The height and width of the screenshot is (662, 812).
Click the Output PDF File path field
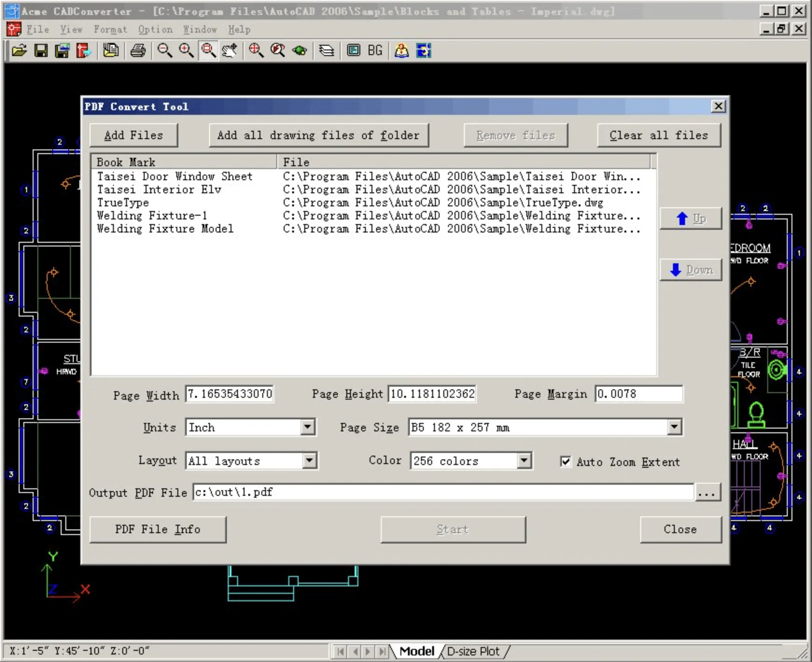pos(420,492)
